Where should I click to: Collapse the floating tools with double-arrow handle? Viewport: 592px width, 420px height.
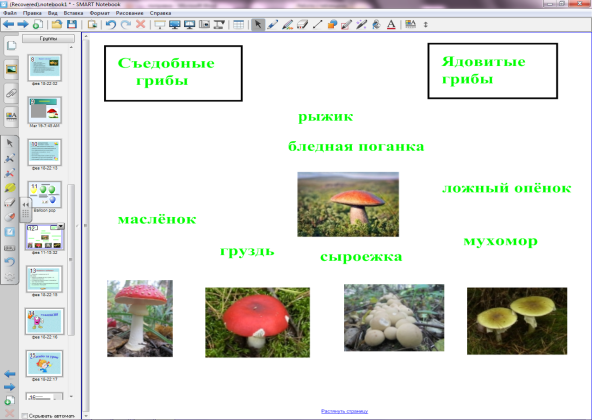tap(25, 204)
